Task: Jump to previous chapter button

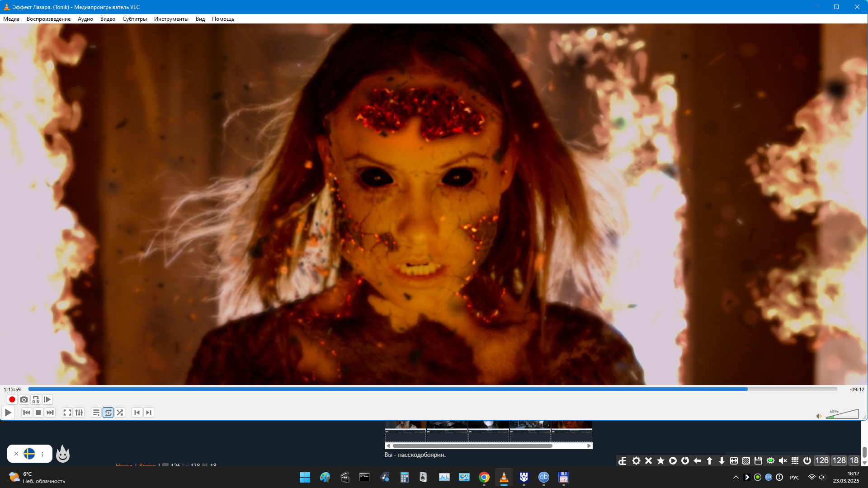Action: coord(137,413)
